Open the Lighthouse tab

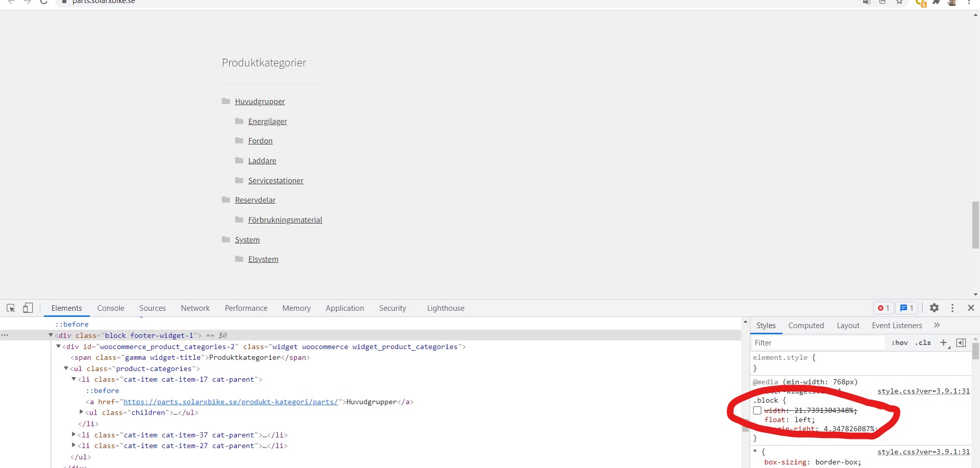[446, 308]
